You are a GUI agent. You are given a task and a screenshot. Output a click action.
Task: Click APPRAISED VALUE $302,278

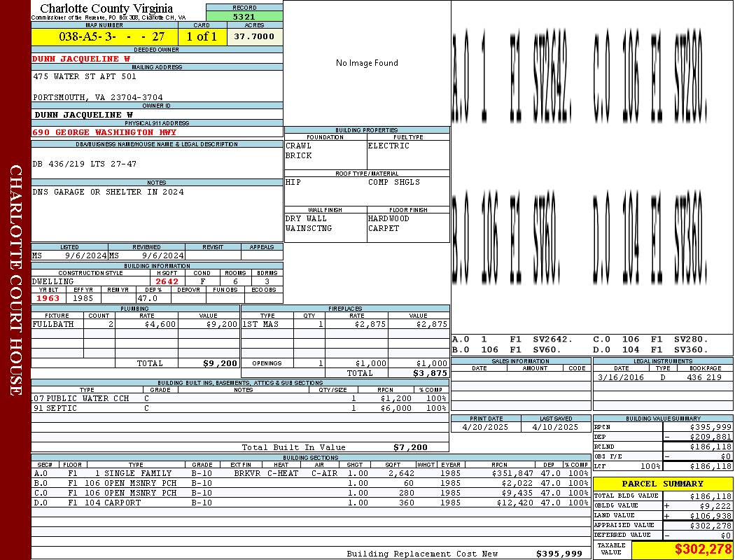click(x=710, y=526)
